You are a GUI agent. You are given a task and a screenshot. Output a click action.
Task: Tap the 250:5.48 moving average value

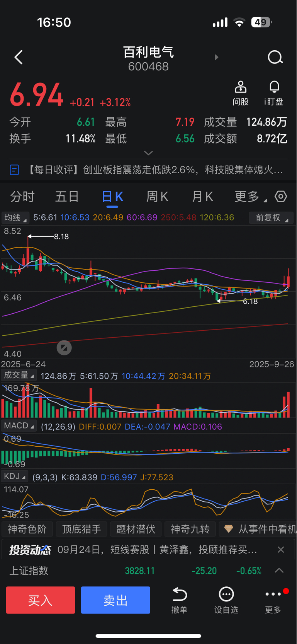tap(178, 217)
